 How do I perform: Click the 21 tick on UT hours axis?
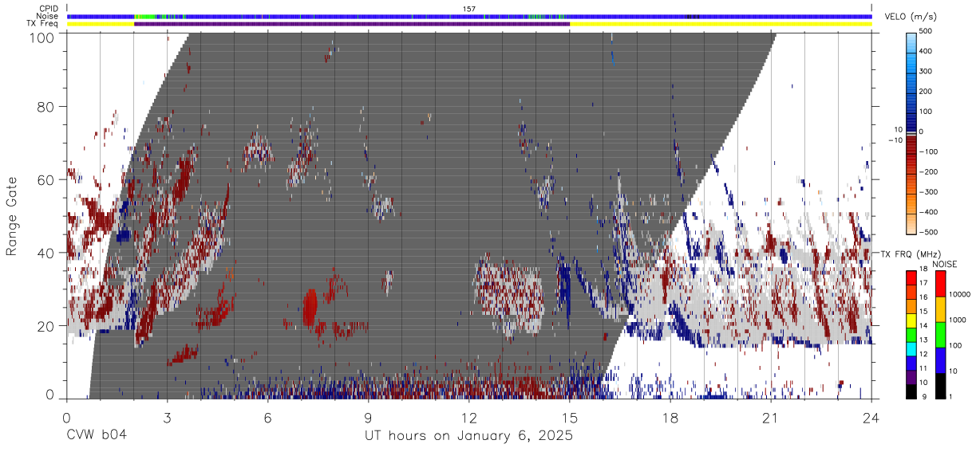771,416
